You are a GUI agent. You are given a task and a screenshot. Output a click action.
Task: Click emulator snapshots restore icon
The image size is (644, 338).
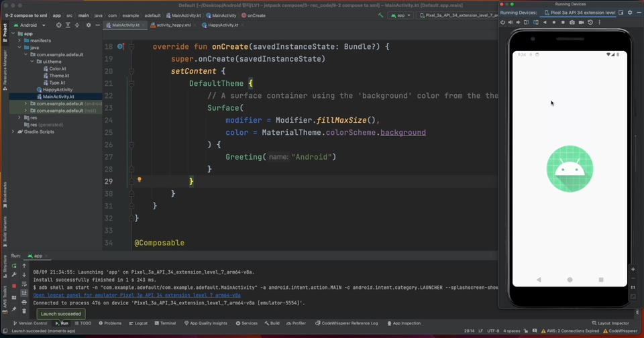click(x=590, y=23)
